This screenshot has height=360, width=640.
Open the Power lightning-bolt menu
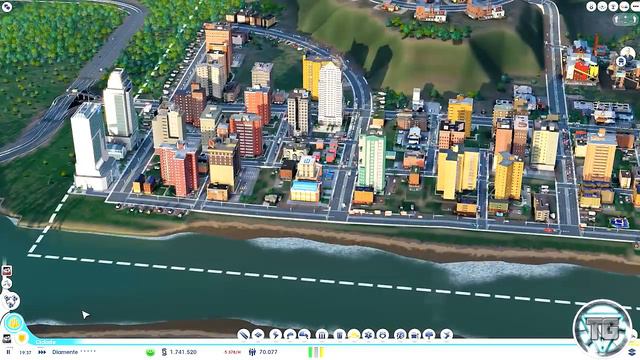coord(276,335)
